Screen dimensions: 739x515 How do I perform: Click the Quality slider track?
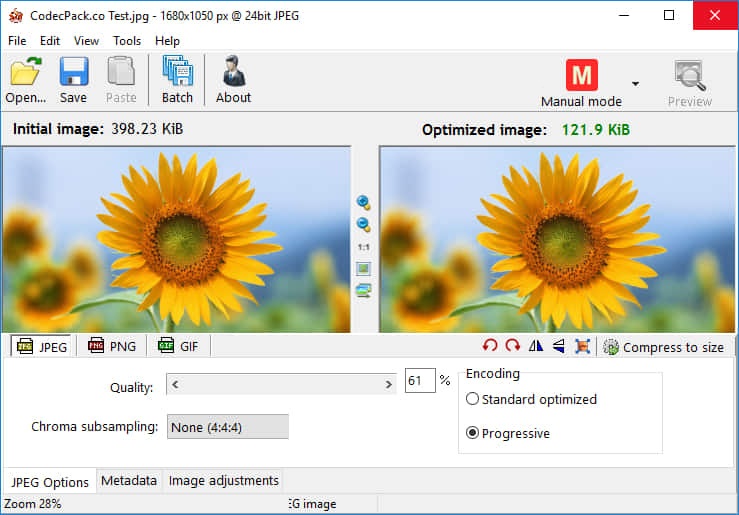[x=281, y=384]
